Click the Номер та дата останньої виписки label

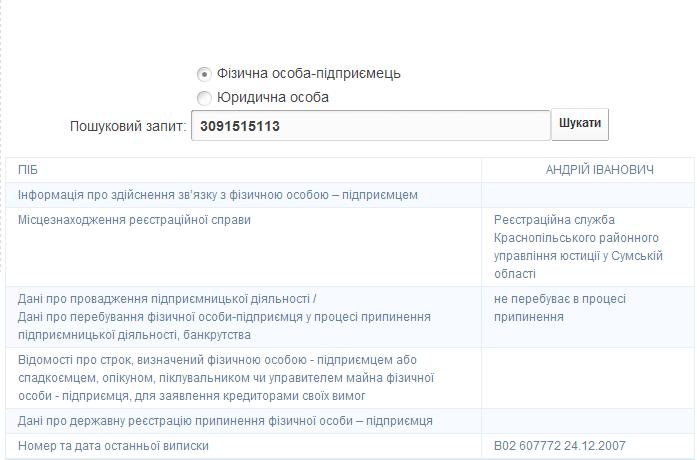(113, 446)
